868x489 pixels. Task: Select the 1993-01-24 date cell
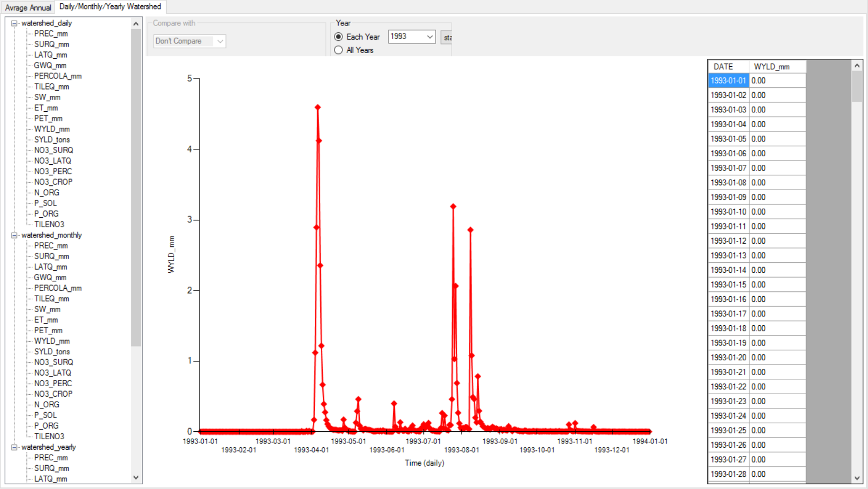728,416
